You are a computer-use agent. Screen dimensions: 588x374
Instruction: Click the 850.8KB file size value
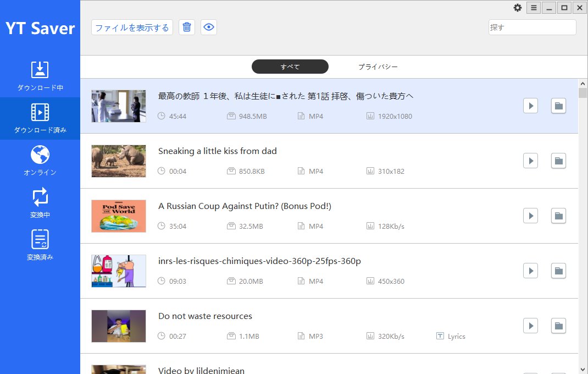pyautogui.click(x=252, y=171)
